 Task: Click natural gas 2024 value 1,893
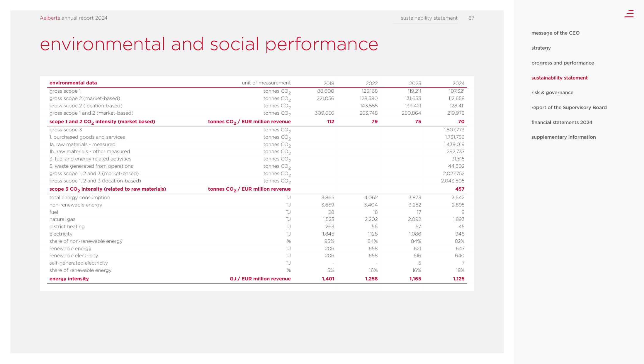tap(458, 219)
